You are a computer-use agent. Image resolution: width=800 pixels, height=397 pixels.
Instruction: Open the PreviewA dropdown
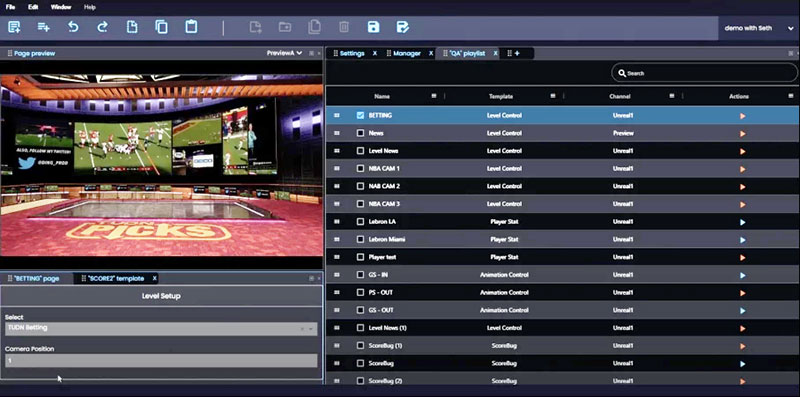tap(284, 53)
